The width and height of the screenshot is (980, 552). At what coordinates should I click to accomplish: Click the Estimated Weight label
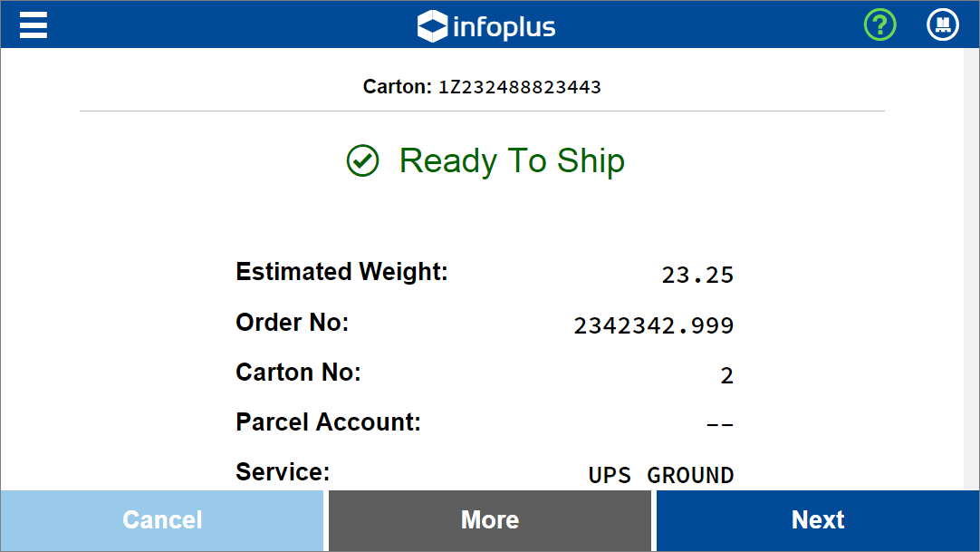[341, 272]
